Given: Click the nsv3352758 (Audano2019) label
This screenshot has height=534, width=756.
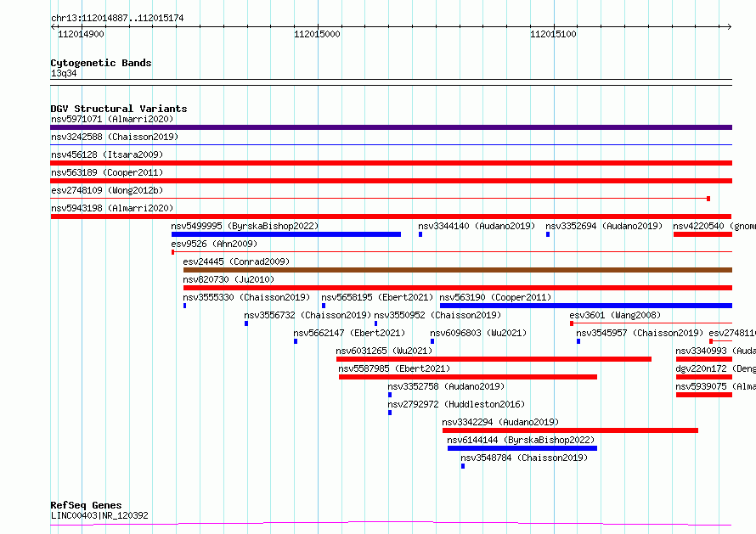Looking at the screenshot, I should [446, 386].
